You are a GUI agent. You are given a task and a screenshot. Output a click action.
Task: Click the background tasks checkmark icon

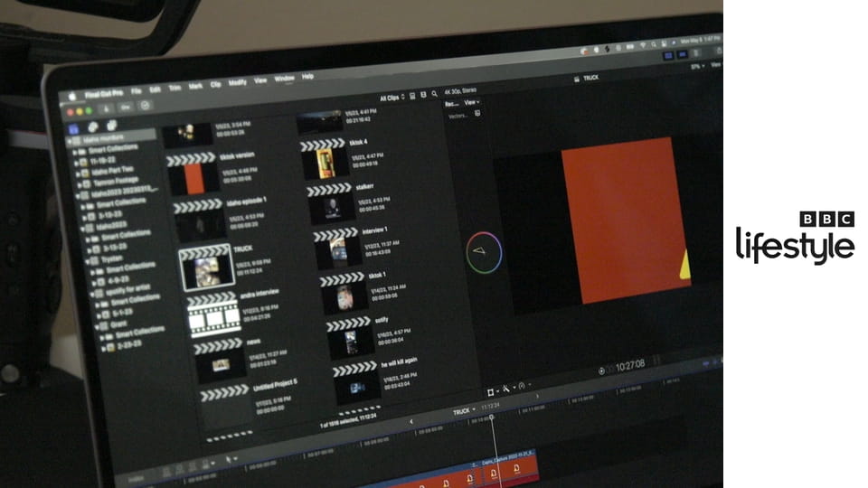pos(144,107)
